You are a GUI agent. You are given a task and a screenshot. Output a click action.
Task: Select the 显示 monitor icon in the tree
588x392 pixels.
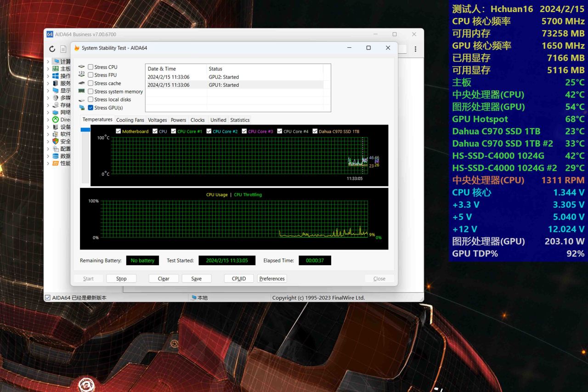click(x=56, y=91)
